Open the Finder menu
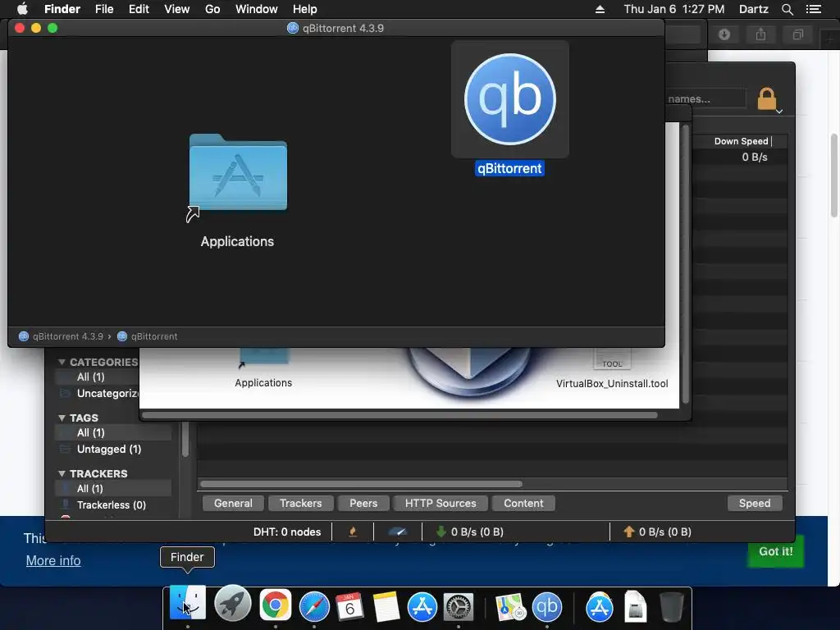The width and height of the screenshot is (840, 630). click(x=62, y=9)
